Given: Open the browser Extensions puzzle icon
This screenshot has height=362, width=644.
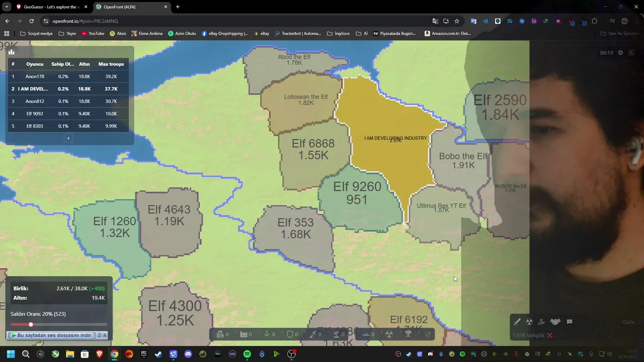Looking at the screenshot, I should (595, 21).
